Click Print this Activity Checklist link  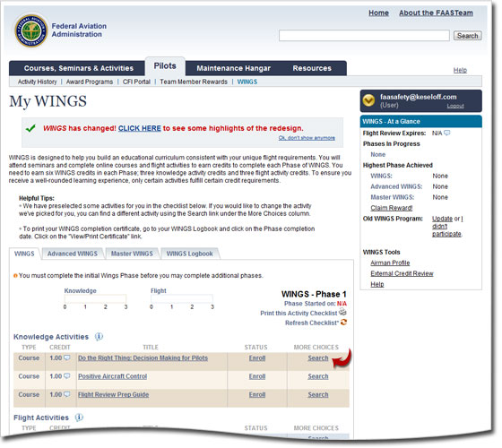point(299,313)
